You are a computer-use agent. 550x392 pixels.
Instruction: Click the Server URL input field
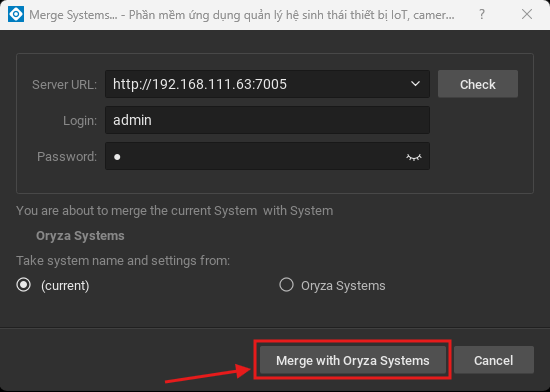point(267,84)
